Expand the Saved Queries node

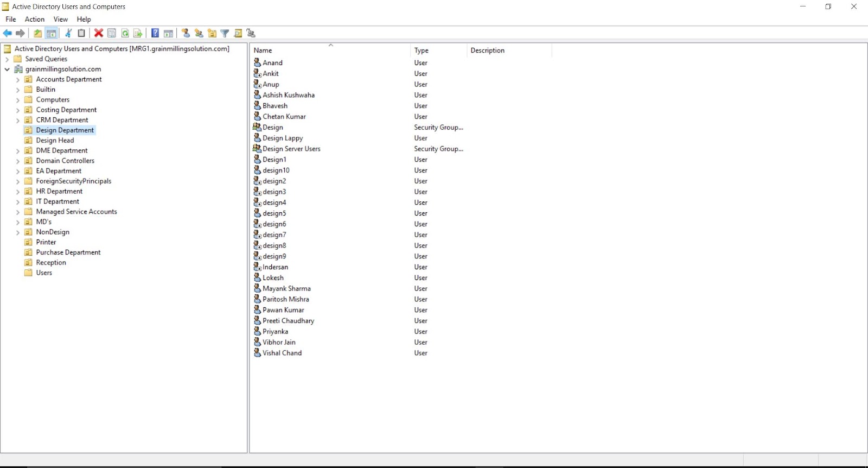7,59
